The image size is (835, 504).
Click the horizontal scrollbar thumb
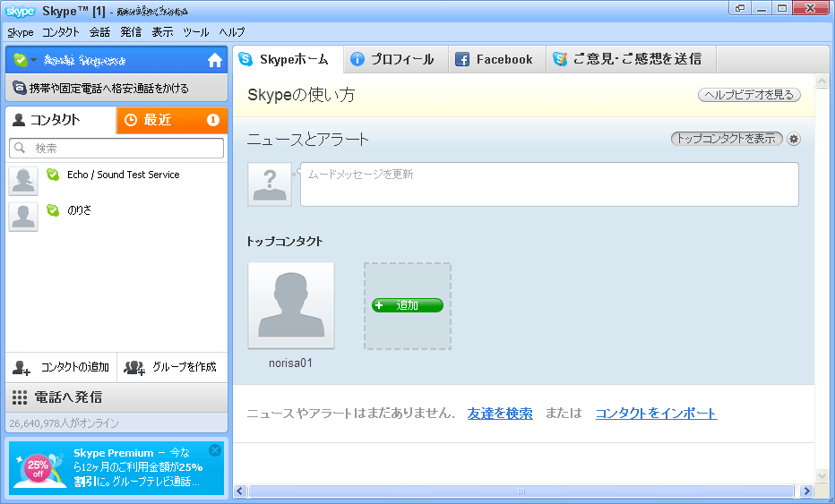(521, 491)
